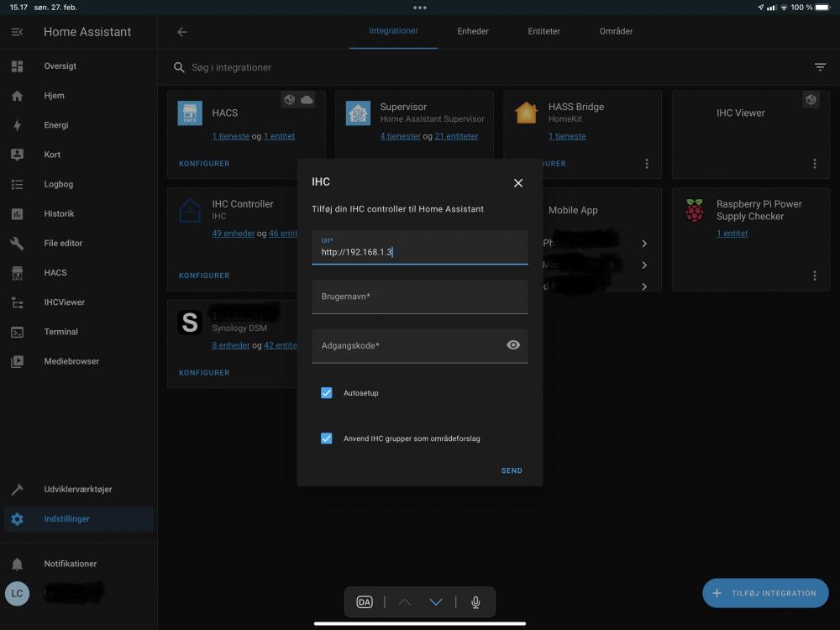This screenshot has width=840, height=630.
Task: Switch to the Enheder tab
Action: [473, 32]
